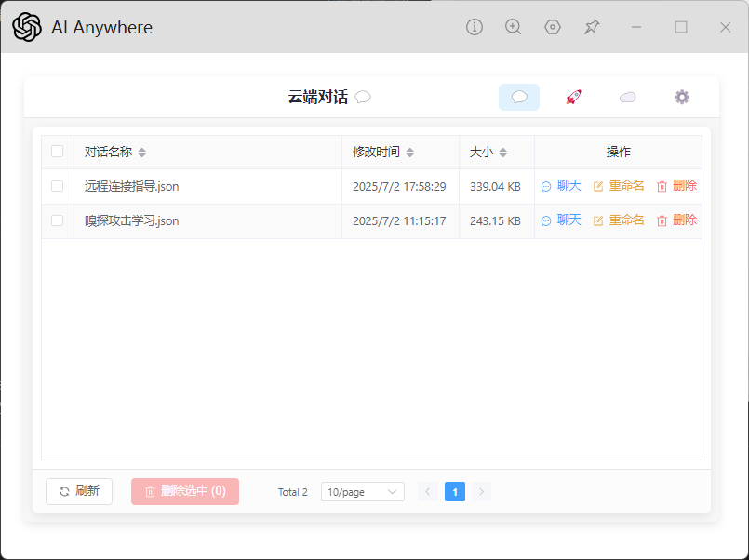Select the file name 嗅探攻击学习.json
The width and height of the screenshot is (749, 560).
[x=132, y=220]
